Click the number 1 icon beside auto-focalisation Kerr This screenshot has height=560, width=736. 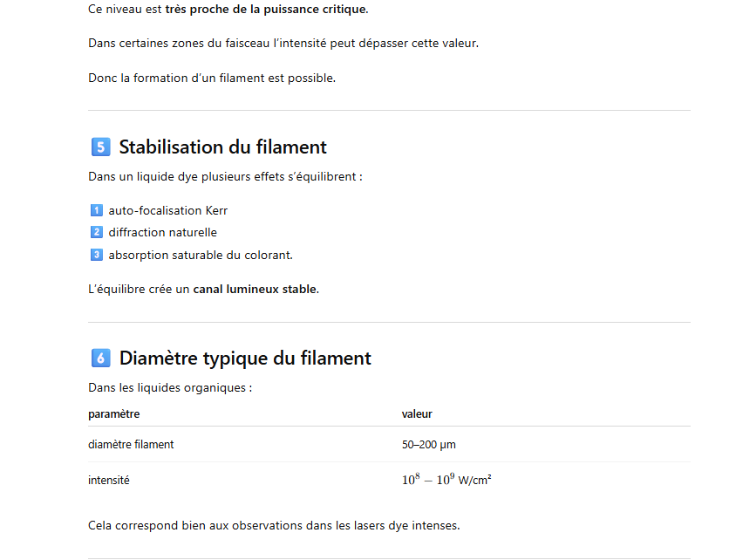[96, 210]
